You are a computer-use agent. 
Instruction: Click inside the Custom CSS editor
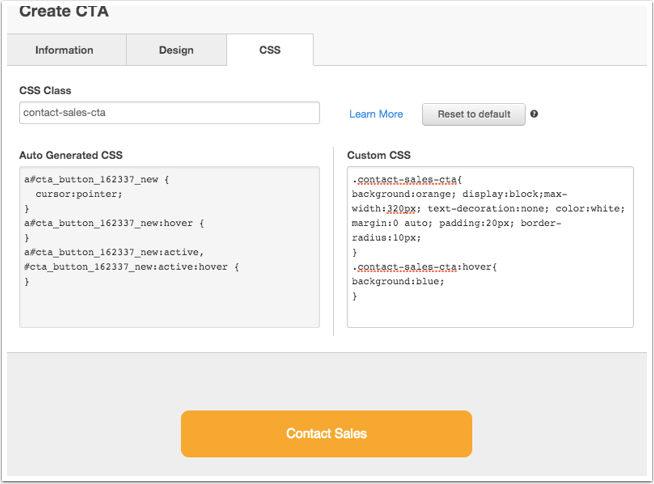(x=490, y=247)
